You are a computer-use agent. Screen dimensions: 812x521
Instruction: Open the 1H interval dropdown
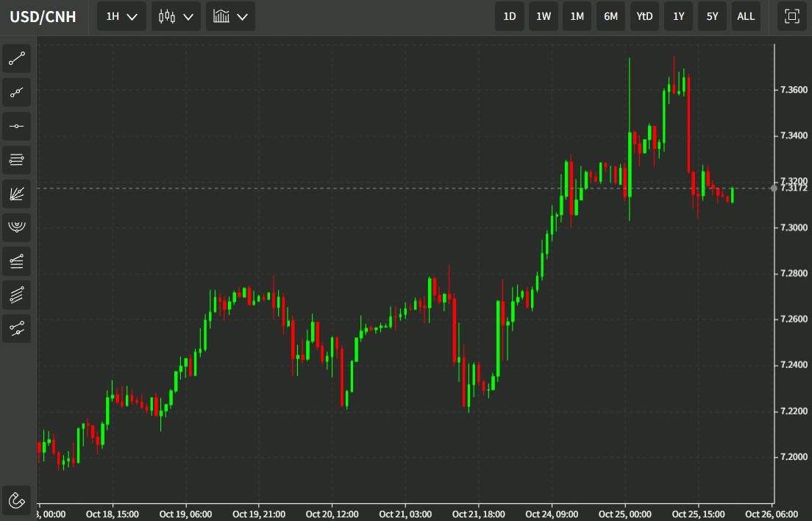[x=121, y=17]
